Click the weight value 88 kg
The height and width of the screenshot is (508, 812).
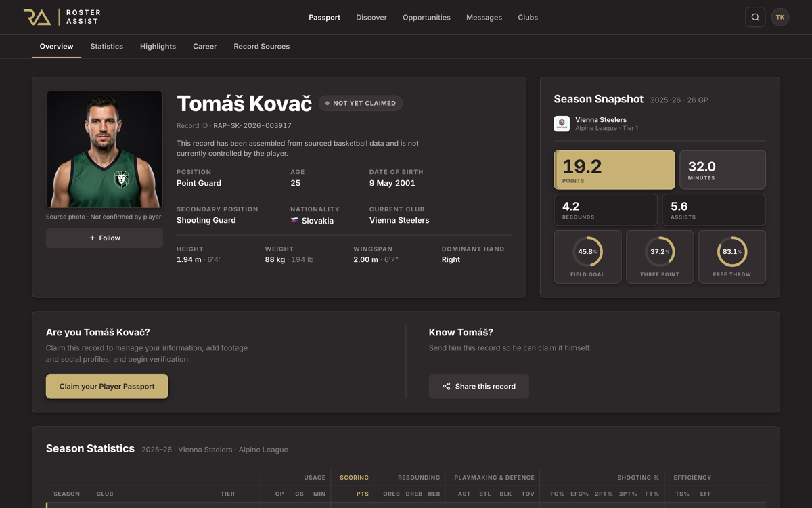pyautogui.click(x=275, y=259)
